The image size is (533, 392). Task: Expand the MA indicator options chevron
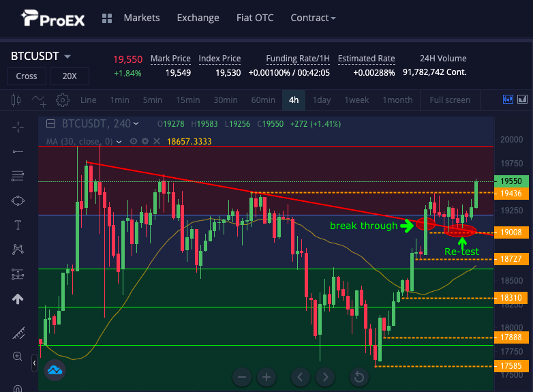click(x=119, y=141)
